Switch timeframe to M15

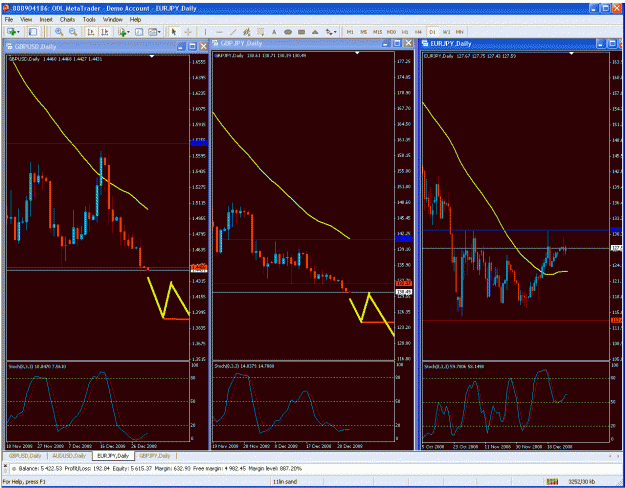pyautogui.click(x=377, y=32)
